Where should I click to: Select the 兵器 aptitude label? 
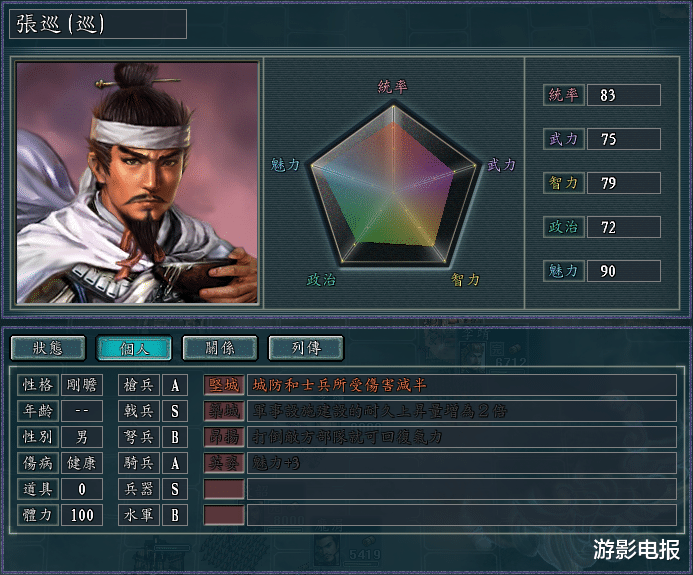(139, 489)
